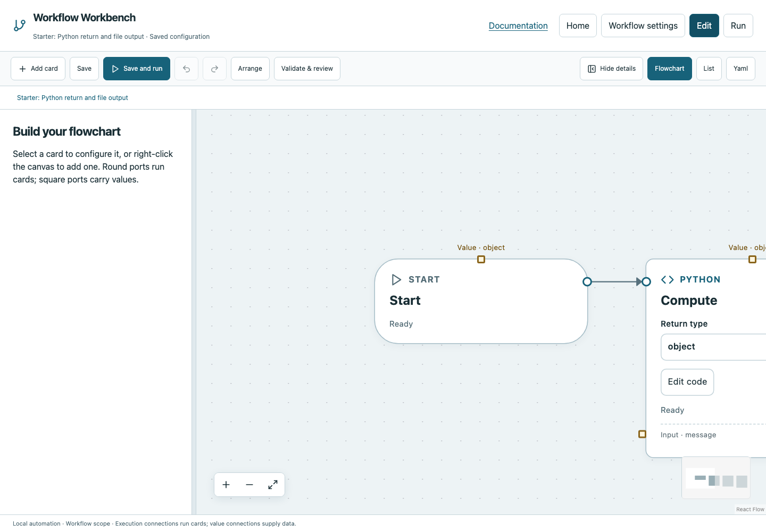The image size is (766, 532).
Task: Click the Ready status on Compute card
Action: pyautogui.click(x=672, y=410)
